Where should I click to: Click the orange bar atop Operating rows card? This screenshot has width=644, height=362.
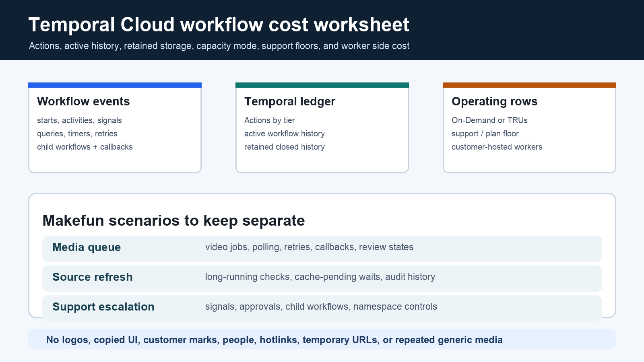(x=529, y=85)
